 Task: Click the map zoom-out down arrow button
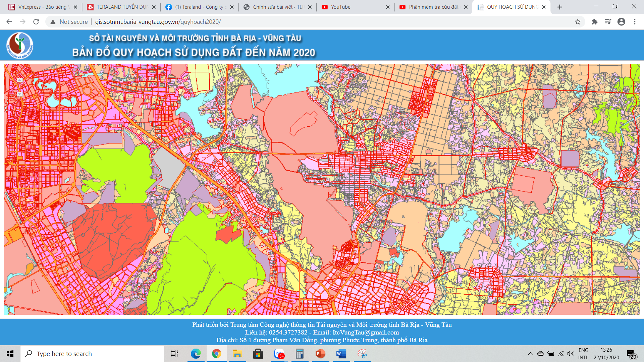coord(20,94)
